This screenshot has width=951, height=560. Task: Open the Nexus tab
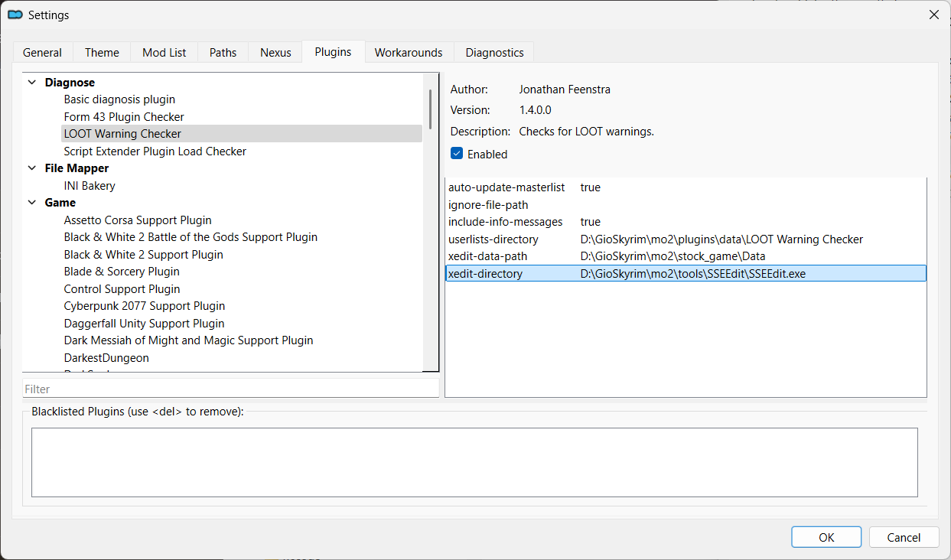pos(275,52)
